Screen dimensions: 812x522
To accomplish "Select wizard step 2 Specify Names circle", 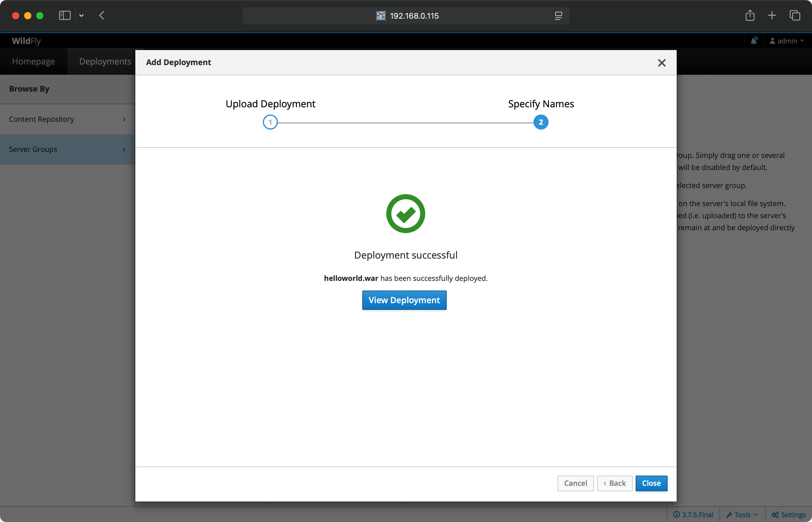I will (541, 122).
